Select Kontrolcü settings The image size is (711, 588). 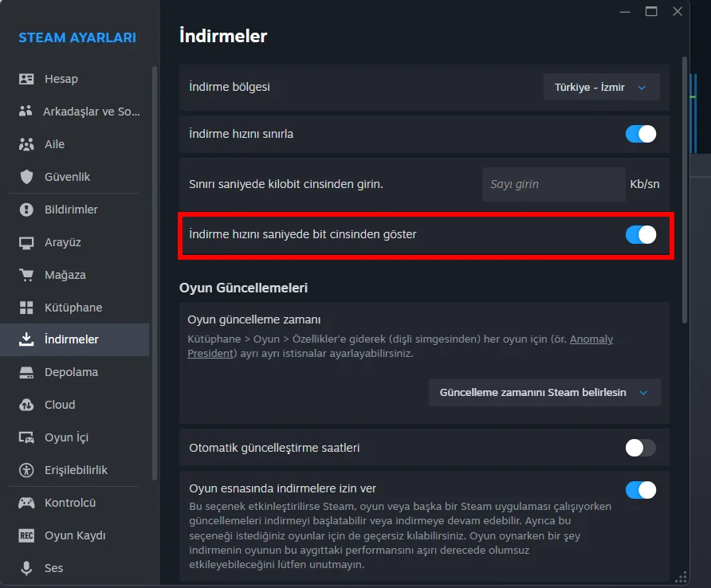click(x=75, y=503)
